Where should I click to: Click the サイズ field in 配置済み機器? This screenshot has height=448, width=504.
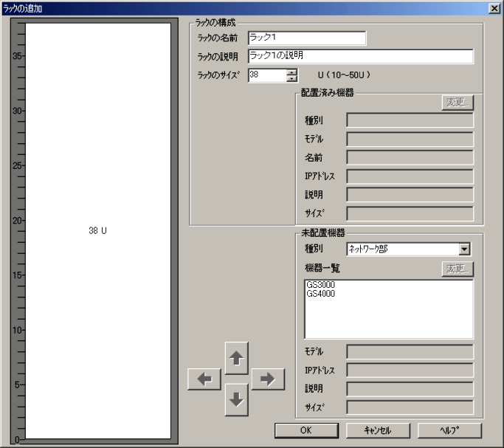410,213
